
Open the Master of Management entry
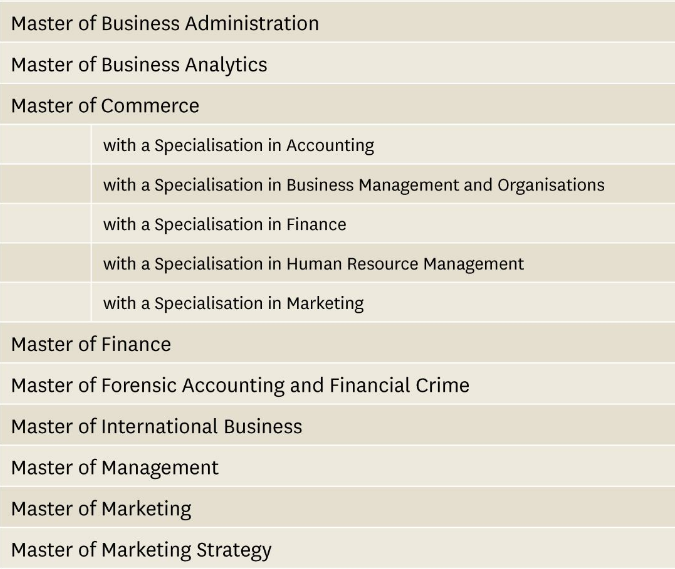pos(115,468)
